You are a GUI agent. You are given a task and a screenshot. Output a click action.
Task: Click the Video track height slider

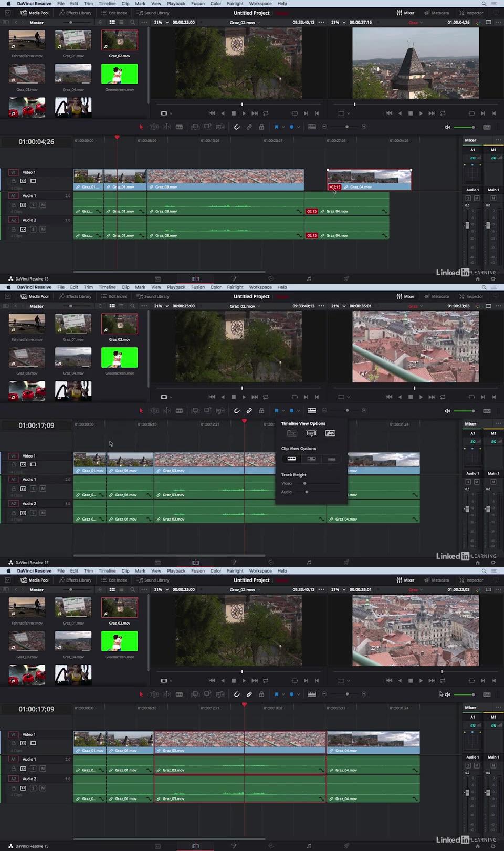[x=305, y=483]
